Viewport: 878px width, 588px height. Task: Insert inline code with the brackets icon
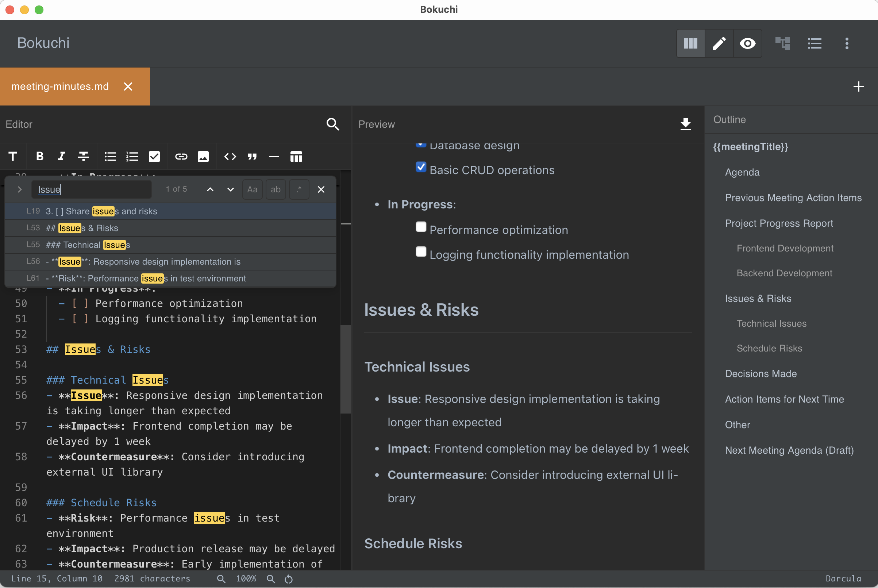click(230, 156)
